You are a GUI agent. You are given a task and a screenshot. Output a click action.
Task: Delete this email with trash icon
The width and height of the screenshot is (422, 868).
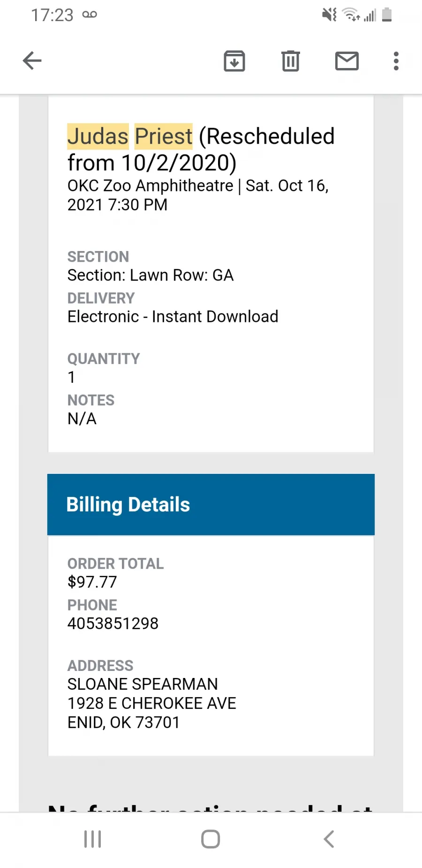pos(291,61)
